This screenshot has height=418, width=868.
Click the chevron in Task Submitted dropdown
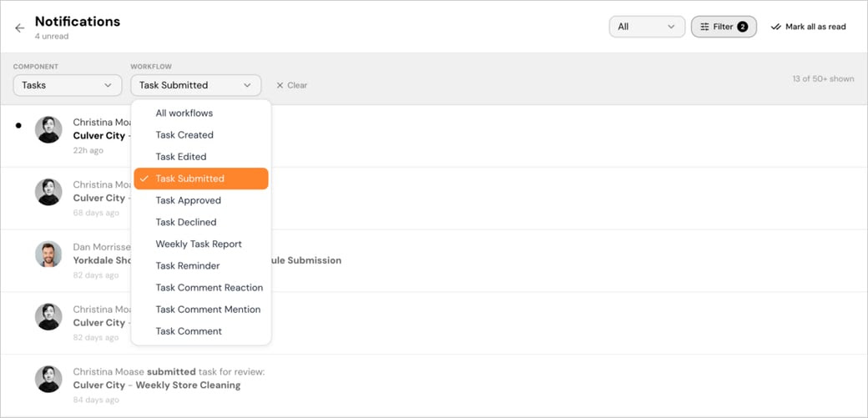click(247, 85)
